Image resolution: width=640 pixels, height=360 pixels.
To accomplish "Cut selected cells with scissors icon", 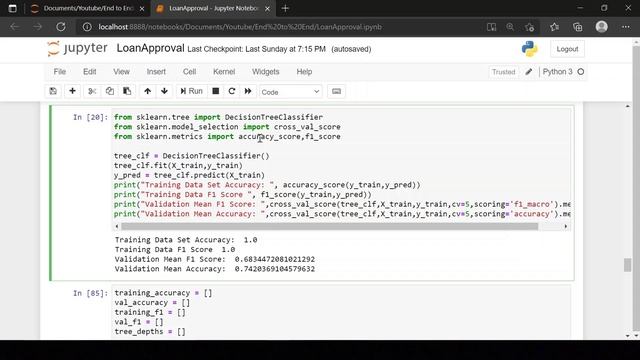I will click(92, 91).
